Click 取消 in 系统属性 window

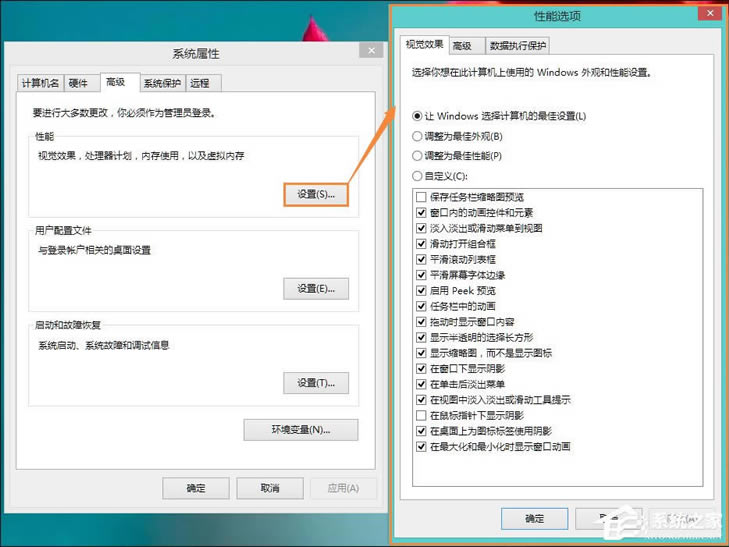pos(270,488)
